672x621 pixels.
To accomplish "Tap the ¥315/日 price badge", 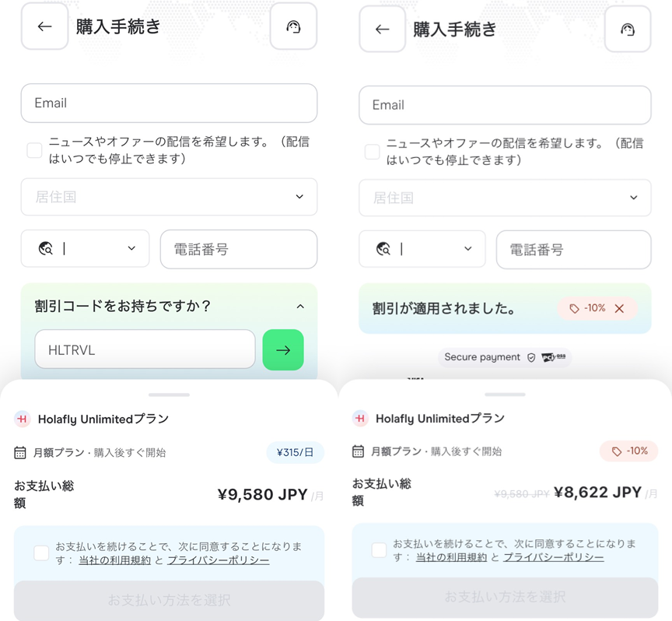I will coord(295,452).
